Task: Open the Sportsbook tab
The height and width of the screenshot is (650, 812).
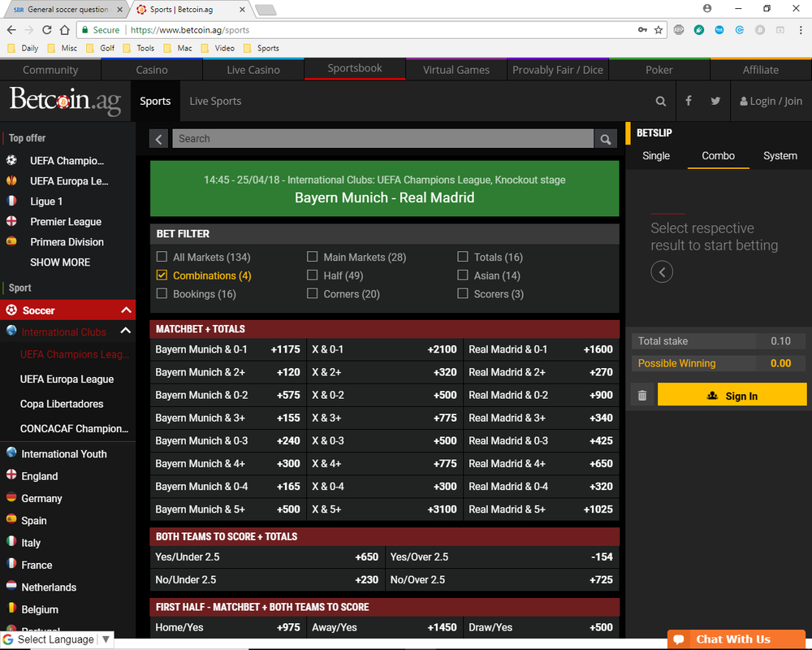Action: (x=355, y=68)
